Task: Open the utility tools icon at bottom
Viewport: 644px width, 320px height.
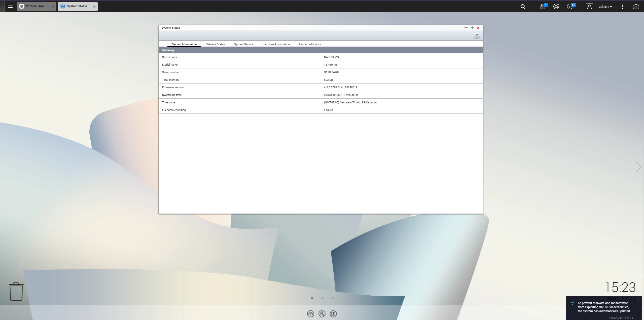Action: click(x=322, y=314)
